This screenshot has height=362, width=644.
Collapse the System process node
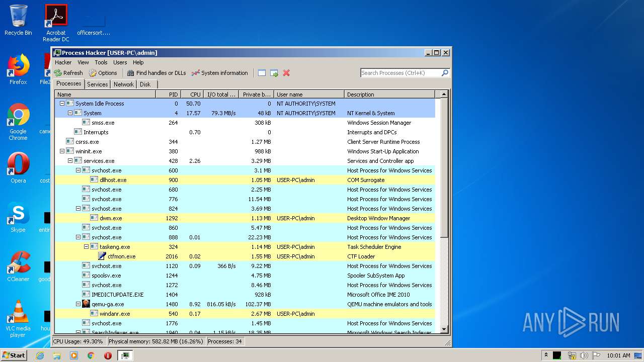point(70,113)
